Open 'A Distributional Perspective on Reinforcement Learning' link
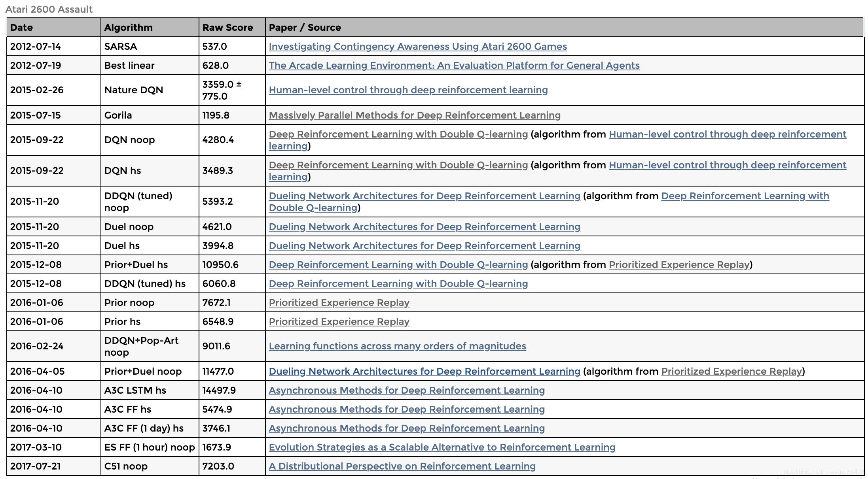 pyautogui.click(x=402, y=466)
